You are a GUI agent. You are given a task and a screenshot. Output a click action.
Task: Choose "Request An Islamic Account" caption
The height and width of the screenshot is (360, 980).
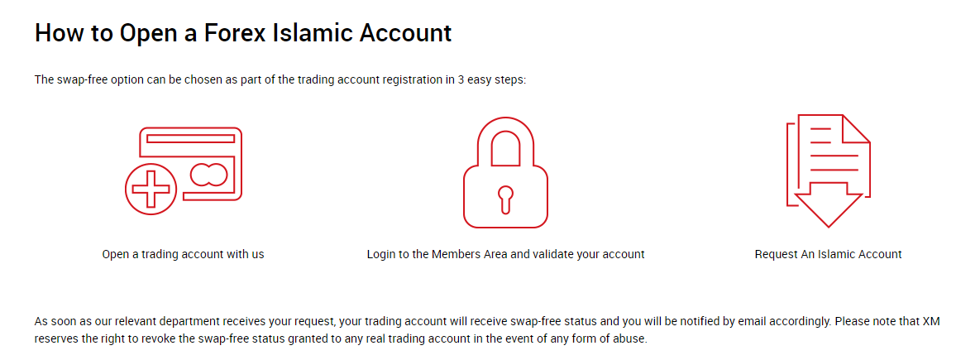828,254
